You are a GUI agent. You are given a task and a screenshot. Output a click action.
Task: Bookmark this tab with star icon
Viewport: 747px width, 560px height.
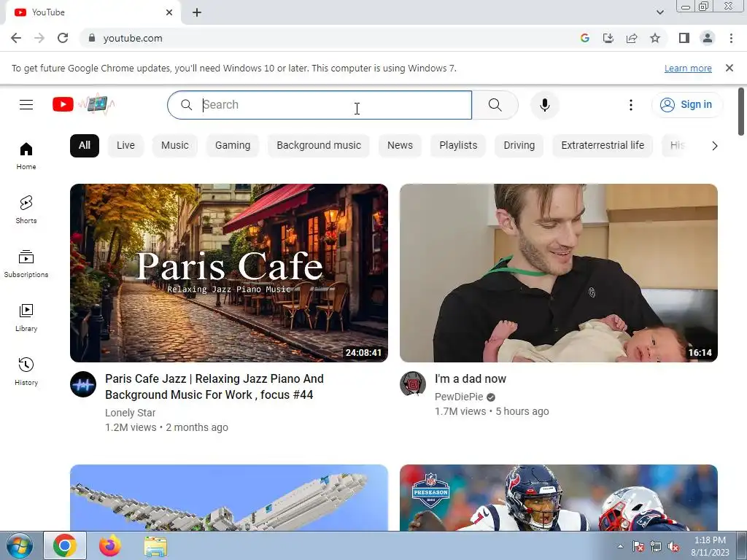[x=655, y=38]
